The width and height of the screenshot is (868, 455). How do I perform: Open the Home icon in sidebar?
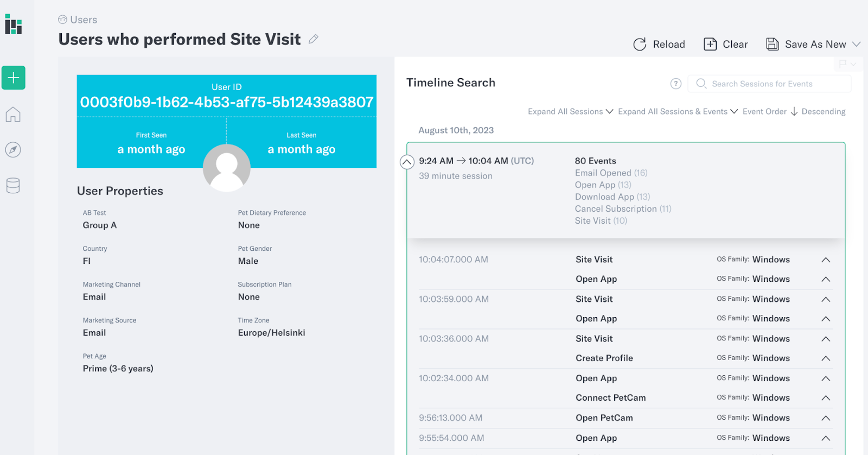(x=13, y=115)
